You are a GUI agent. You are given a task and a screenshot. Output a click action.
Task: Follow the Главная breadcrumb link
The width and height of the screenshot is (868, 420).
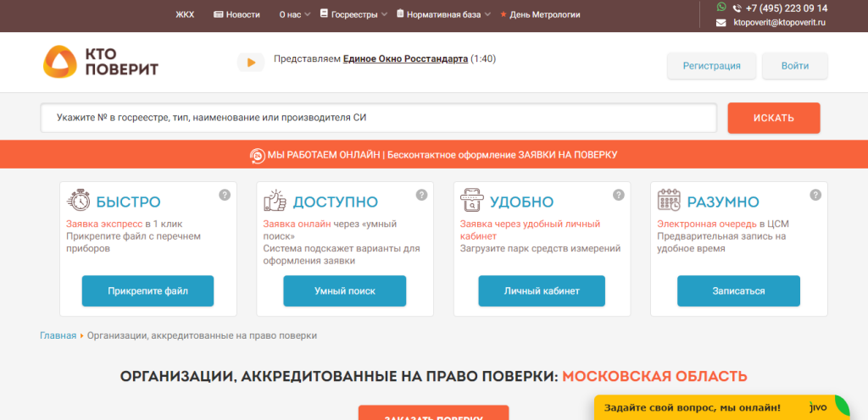(x=58, y=335)
